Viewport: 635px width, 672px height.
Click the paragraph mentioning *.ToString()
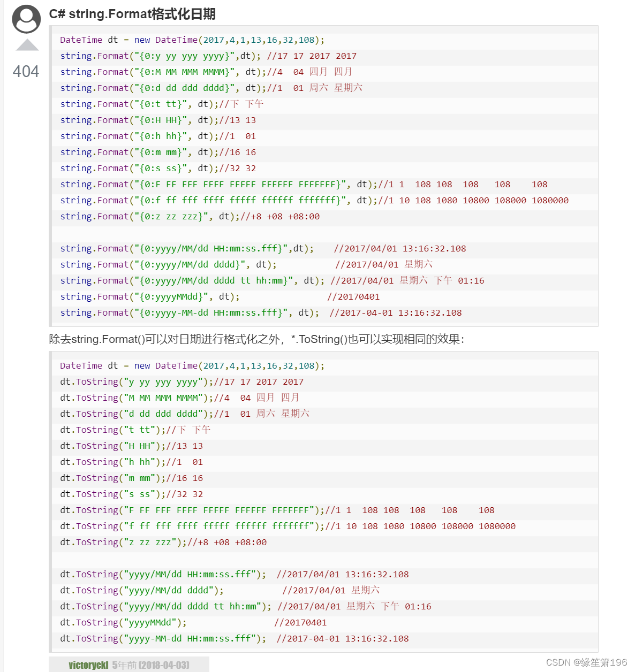pos(256,339)
